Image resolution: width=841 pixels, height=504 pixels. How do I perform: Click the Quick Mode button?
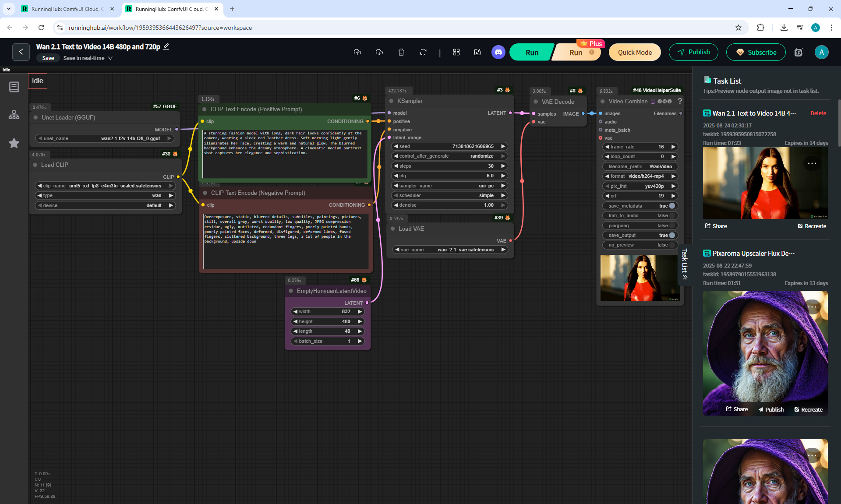pyautogui.click(x=634, y=52)
